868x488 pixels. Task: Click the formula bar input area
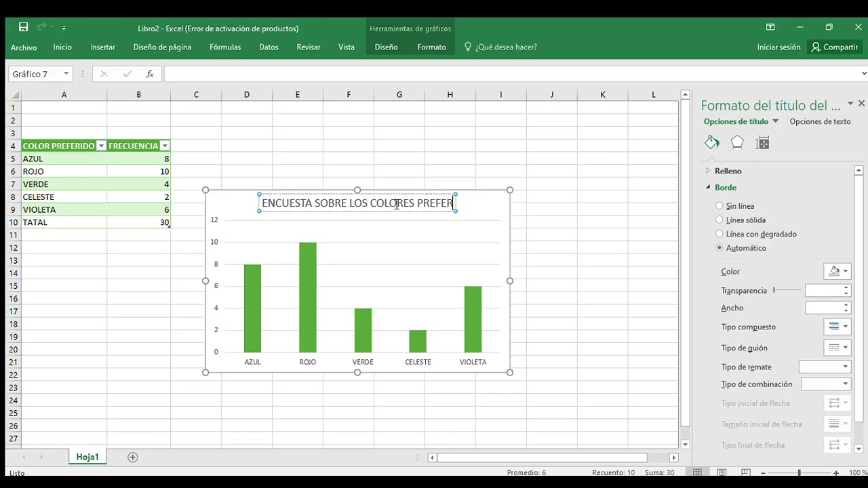pos(511,74)
